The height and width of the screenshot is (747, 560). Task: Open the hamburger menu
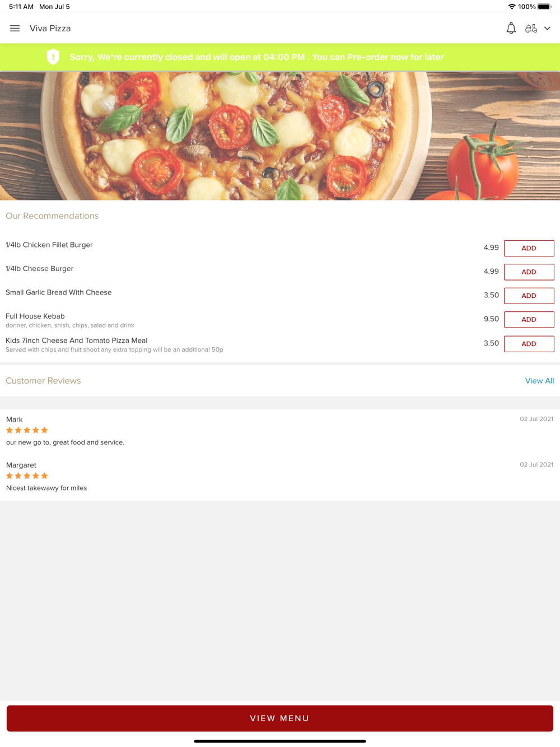tap(15, 29)
